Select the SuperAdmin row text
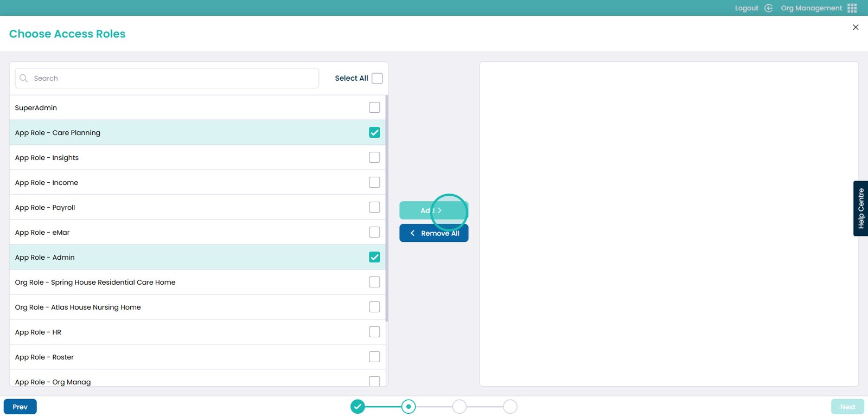Viewport: 868px width, 417px height. click(36, 108)
